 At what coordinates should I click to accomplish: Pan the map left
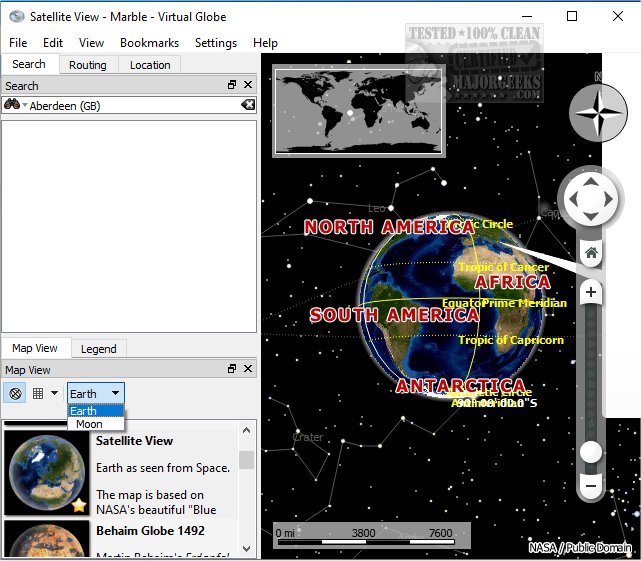[573, 199]
